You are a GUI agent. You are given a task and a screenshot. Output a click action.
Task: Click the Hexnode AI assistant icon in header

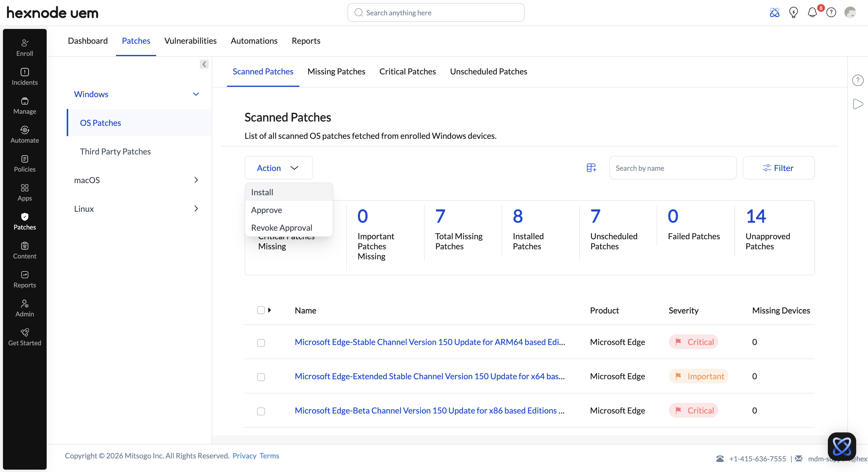(774, 13)
